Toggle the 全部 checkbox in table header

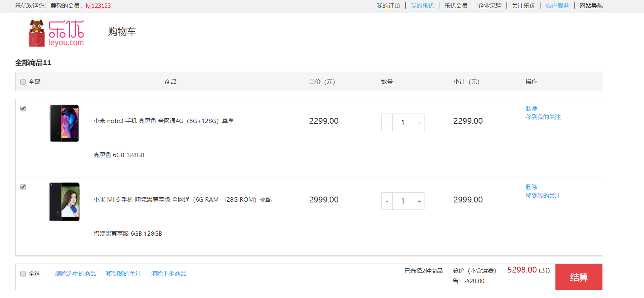pos(23,82)
